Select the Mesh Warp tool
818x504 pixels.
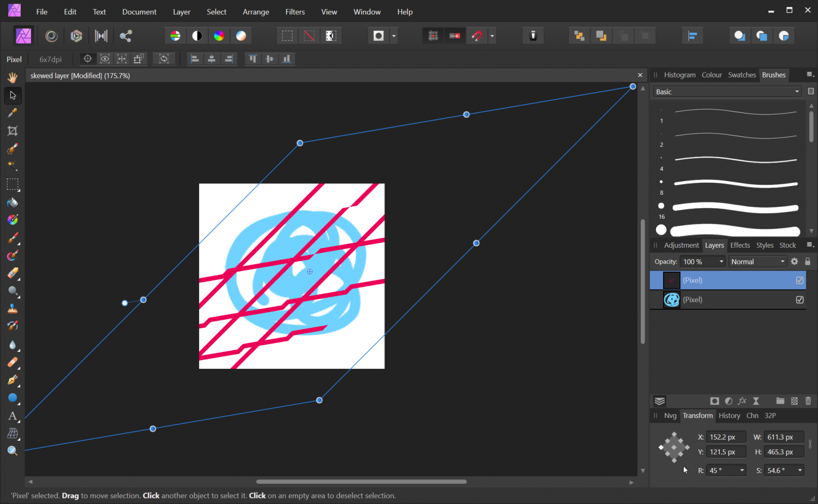(13, 434)
